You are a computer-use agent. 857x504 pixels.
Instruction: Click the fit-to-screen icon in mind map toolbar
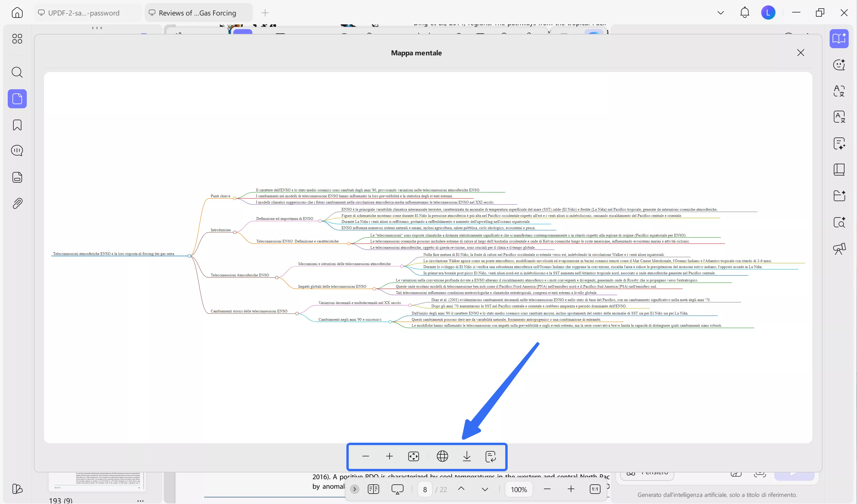413,456
